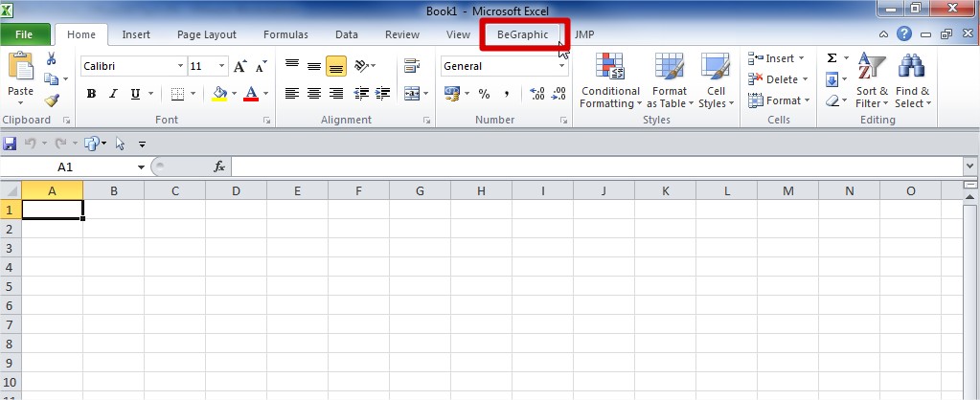980x400 pixels.
Task: Click the Cut scissors icon
Action: [x=51, y=59]
